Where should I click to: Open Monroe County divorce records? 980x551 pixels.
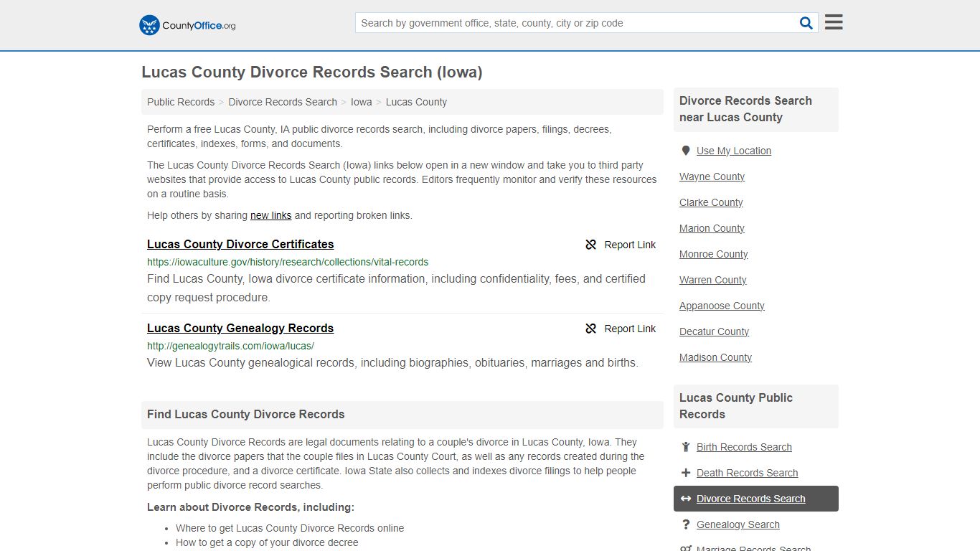[713, 254]
